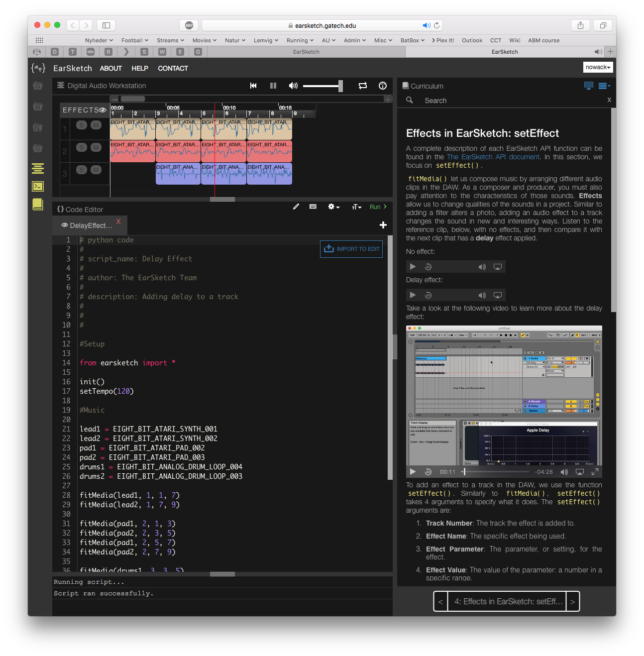Toggle the EFFECTS visibility eye

click(x=103, y=110)
